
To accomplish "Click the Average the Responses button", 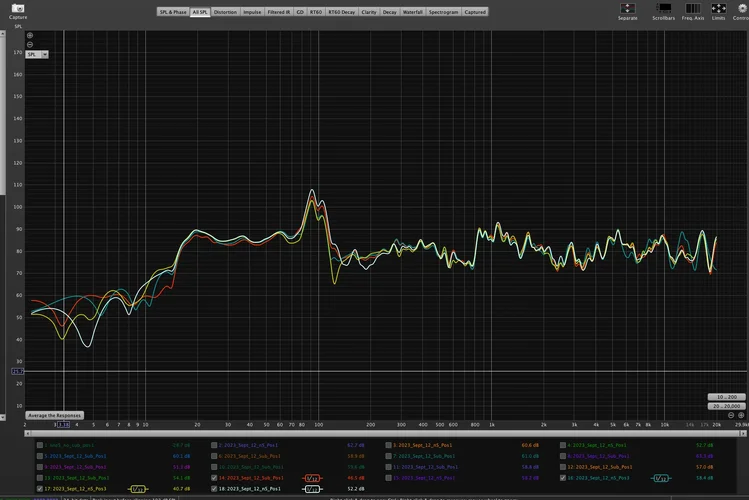I will [x=54, y=415].
